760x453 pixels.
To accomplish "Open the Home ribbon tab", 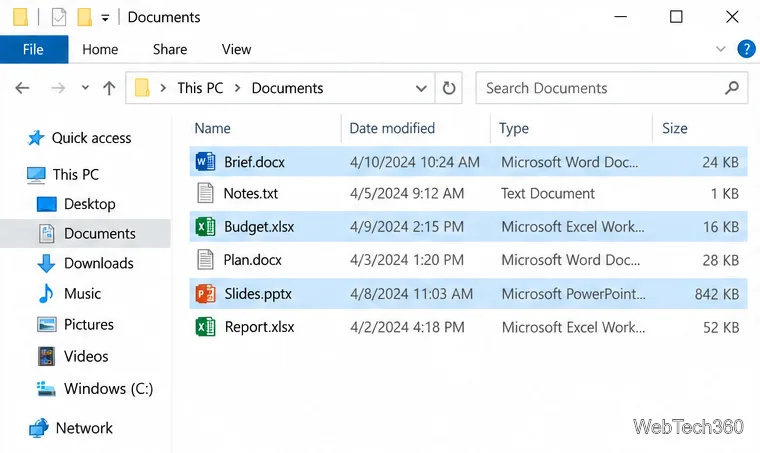I will [x=100, y=49].
